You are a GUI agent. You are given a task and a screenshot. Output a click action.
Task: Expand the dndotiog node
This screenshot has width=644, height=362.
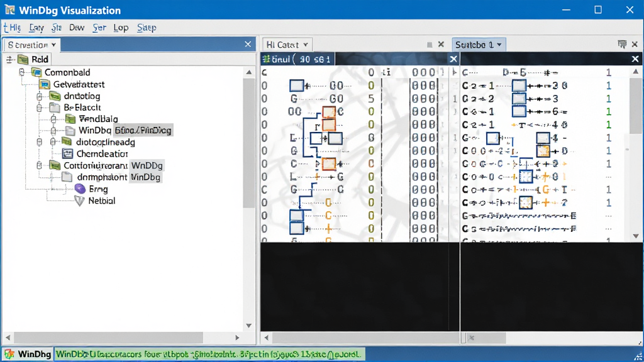pos(40,96)
